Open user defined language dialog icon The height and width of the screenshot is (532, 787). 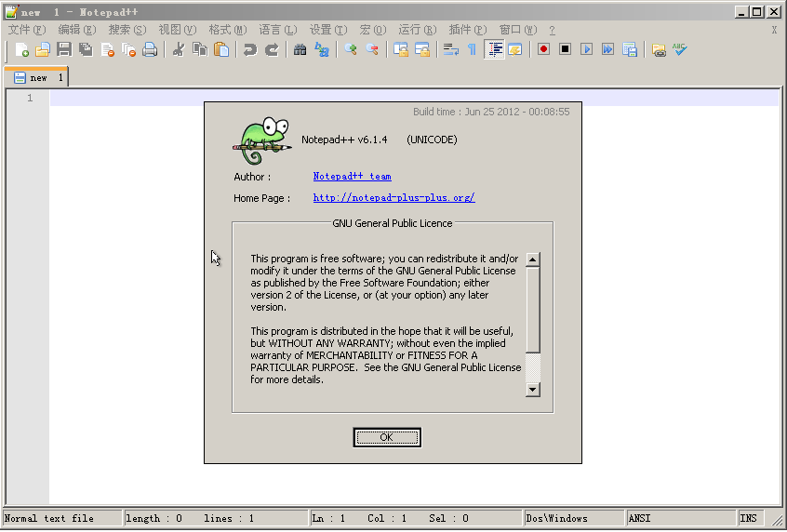pyautogui.click(x=515, y=49)
